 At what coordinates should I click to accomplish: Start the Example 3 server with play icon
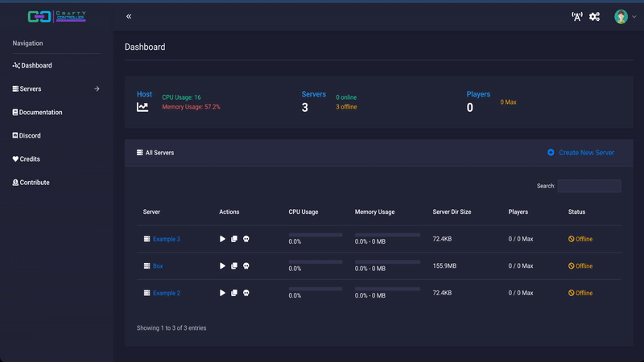pos(223,239)
